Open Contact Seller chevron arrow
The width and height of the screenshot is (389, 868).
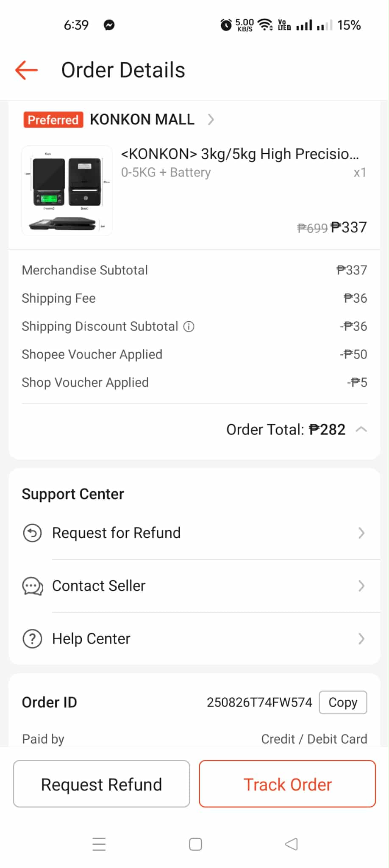[x=361, y=586]
